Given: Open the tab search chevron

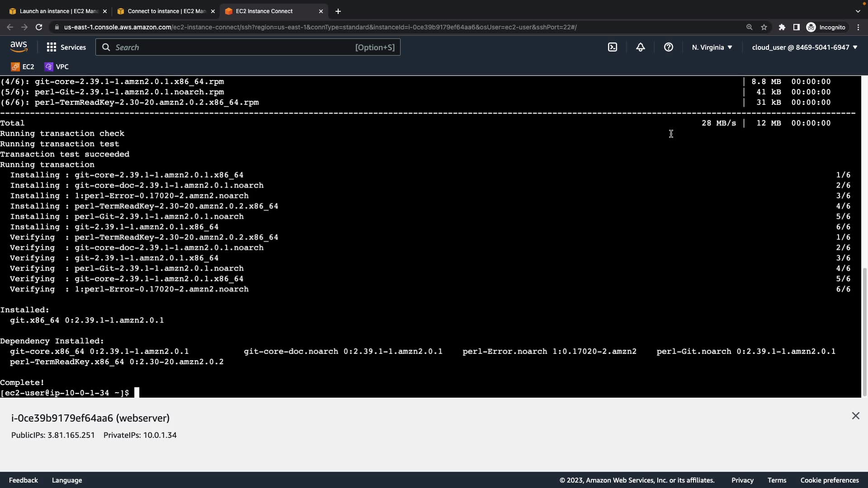Looking at the screenshot, I should [858, 11].
